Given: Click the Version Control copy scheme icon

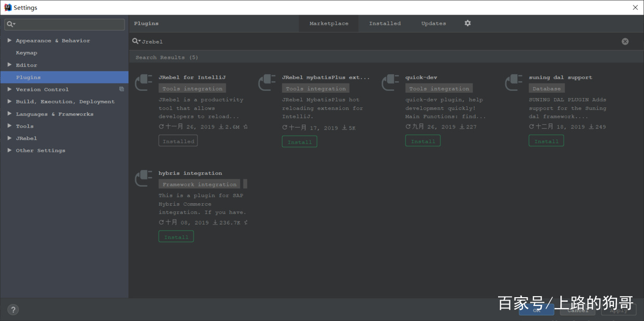Looking at the screenshot, I should tap(122, 89).
